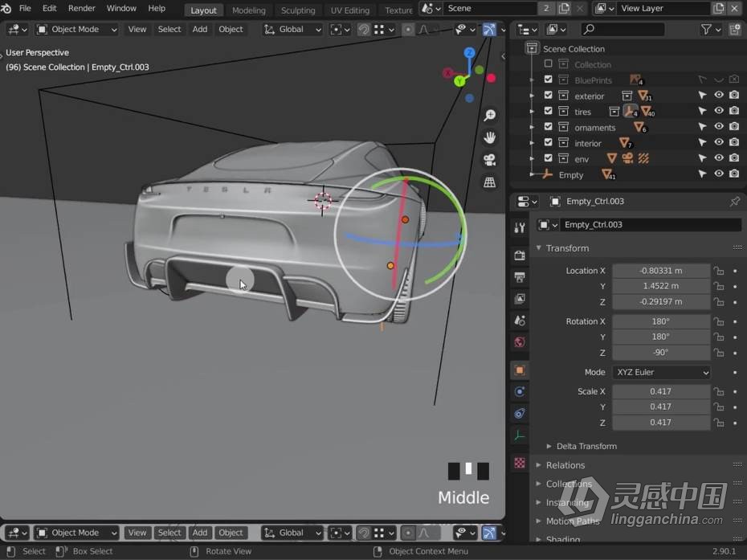Open the Window menu
The height and width of the screenshot is (560, 747).
121,9
